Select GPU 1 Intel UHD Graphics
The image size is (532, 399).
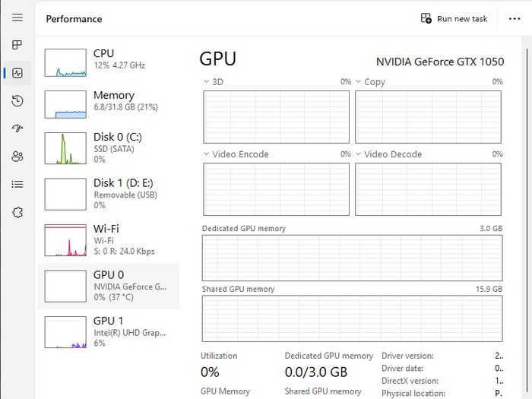[109, 332]
